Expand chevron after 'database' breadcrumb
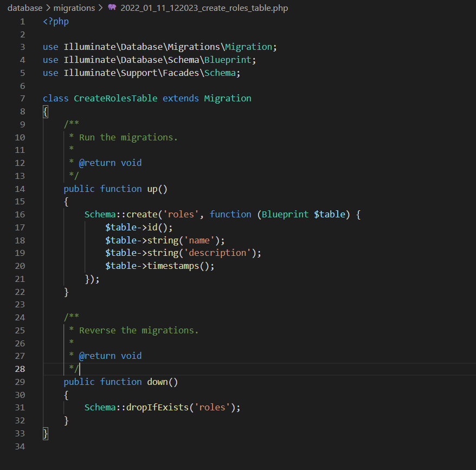This screenshot has width=476, height=470. (x=48, y=8)
